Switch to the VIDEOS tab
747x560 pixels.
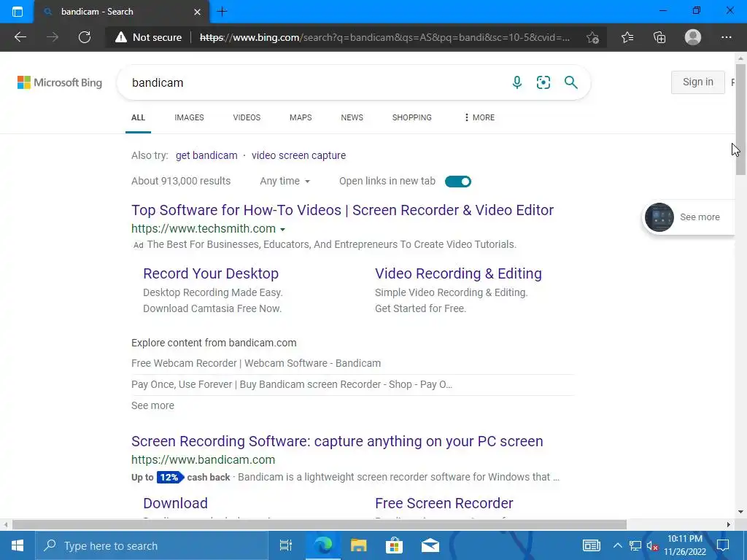click(247, 117)
